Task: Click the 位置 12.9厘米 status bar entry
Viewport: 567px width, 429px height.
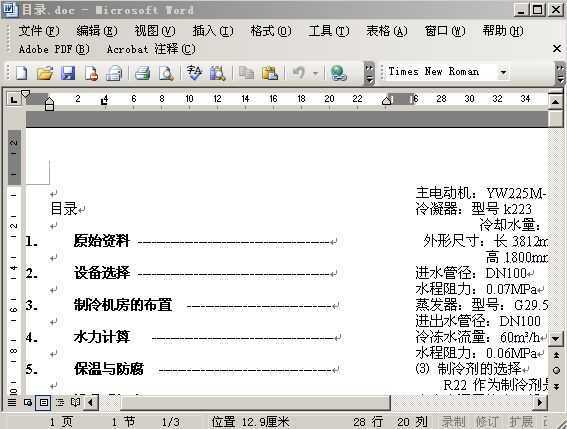Action: 250,422
